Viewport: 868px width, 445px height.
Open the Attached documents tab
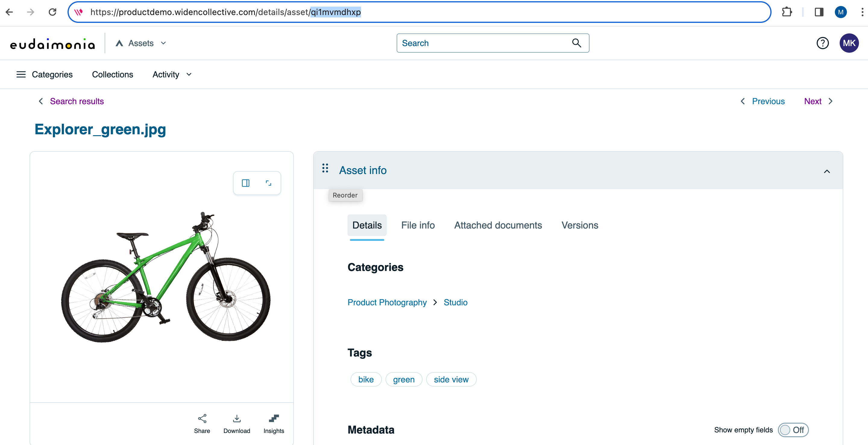coord(498,225)
